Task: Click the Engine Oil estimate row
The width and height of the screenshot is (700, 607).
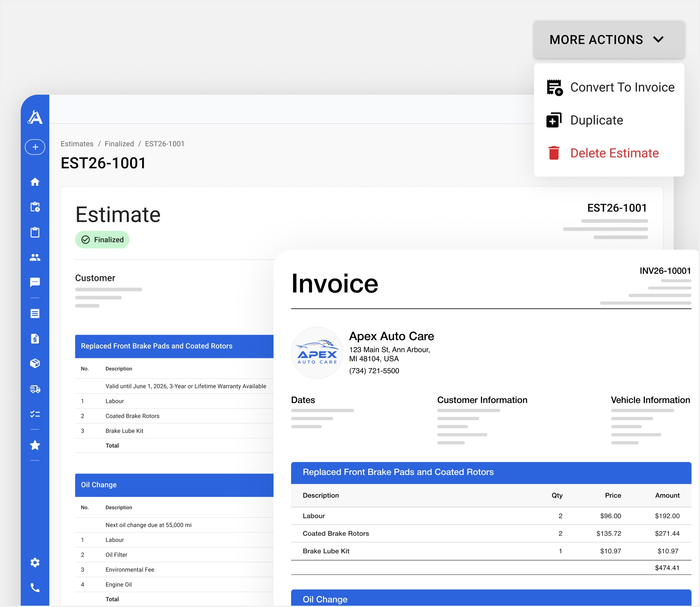Action: 174,585
